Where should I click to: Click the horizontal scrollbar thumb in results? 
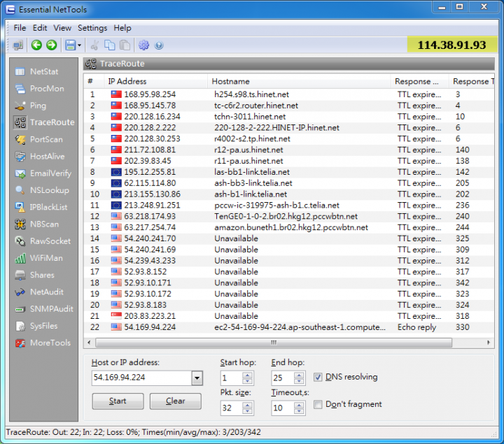[x=274, y=343]
